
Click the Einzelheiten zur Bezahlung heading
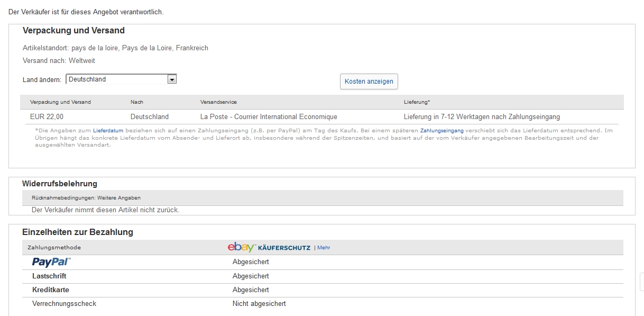pos(78,232)
